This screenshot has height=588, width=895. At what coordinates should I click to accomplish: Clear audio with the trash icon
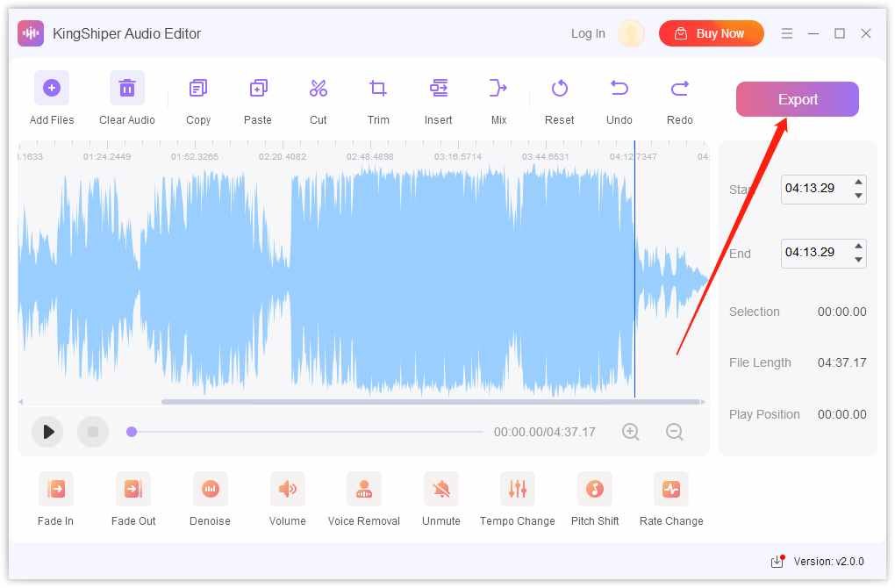126,88
